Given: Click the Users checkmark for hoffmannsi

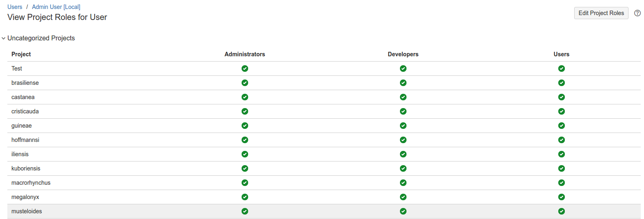Looking at the screenshot, I should click(562, 140).
